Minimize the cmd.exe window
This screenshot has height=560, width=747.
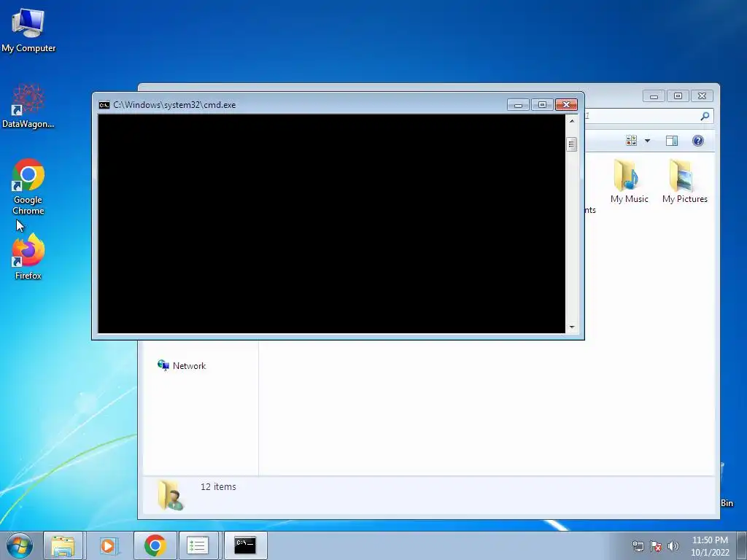519,105
